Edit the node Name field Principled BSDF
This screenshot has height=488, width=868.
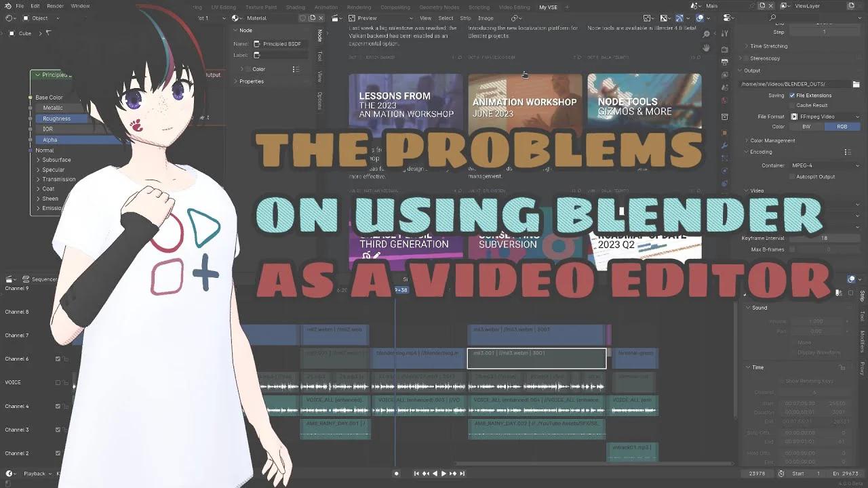(281, 44)
